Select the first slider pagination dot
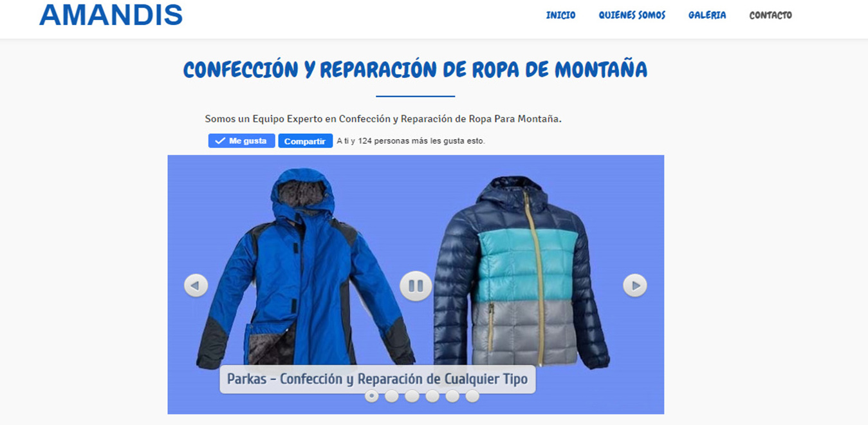Image resolution: width=868 pixels, height=425 pixels. coord(371,396)
